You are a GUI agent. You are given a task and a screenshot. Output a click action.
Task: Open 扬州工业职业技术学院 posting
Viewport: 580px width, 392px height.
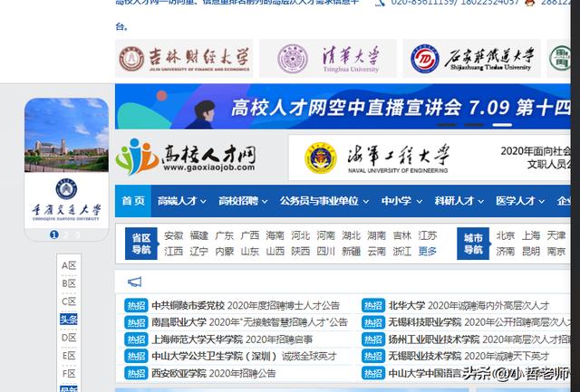click(479, 339)
